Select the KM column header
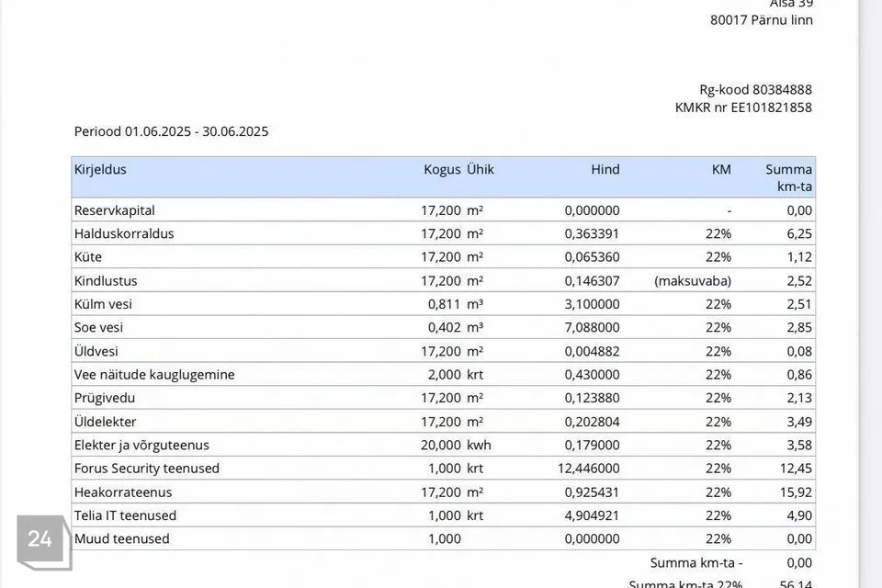The image size is (882, 588). pos(721,169)
